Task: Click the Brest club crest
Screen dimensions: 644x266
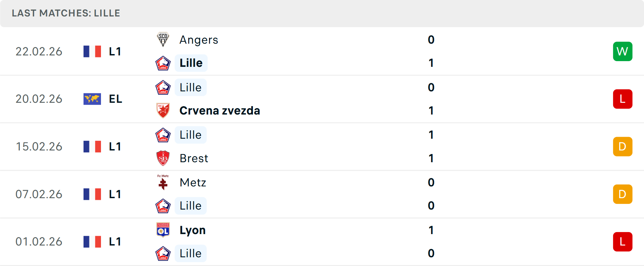Action: pos(163,158)
